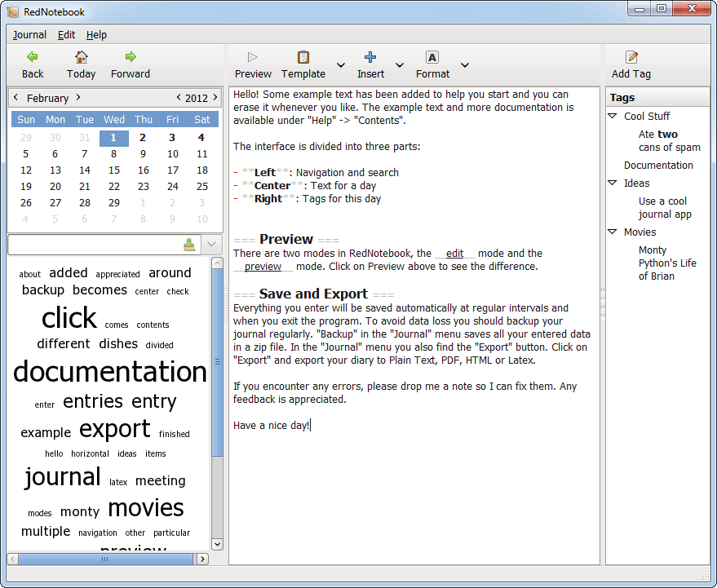717x588 pixels.
Task: Click the Template clipboard icon
Action: click(303, 57)
